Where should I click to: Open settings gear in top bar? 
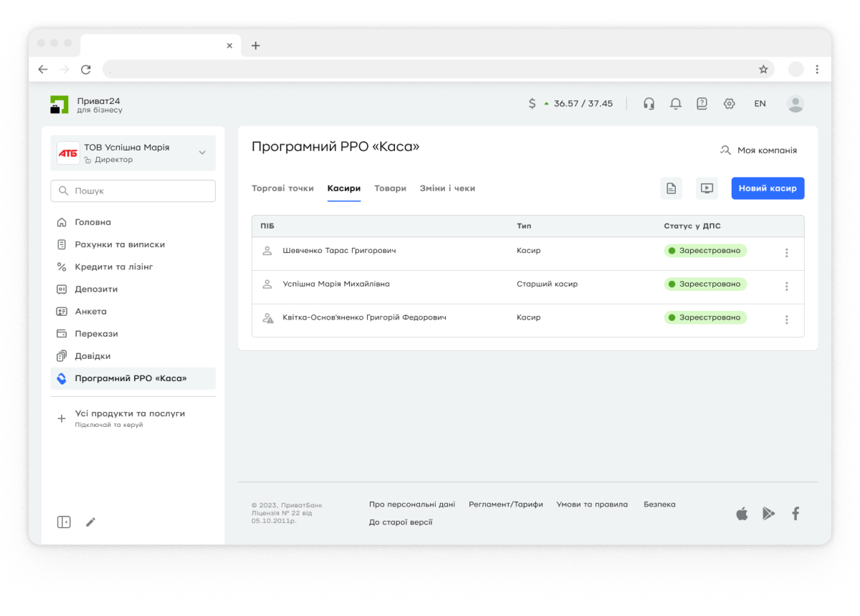pyautogui.click(x=729, y=104)
